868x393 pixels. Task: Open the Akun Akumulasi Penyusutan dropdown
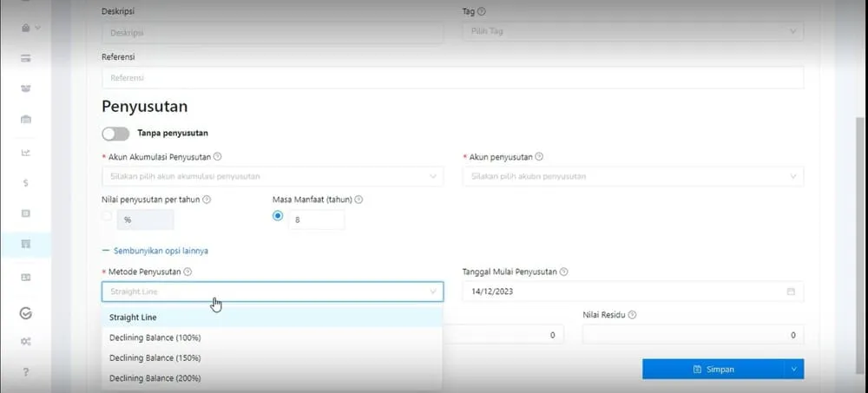(x=273, y=176)
